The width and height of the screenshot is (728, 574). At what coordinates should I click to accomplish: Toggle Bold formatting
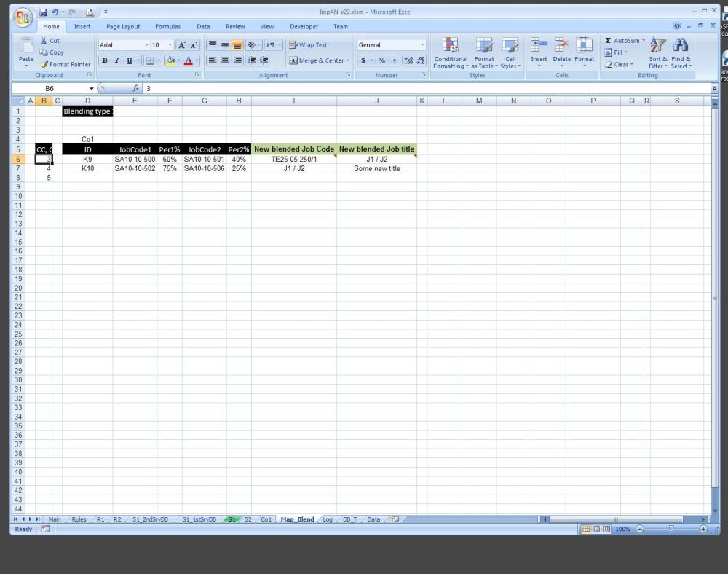tap(105, 61)
